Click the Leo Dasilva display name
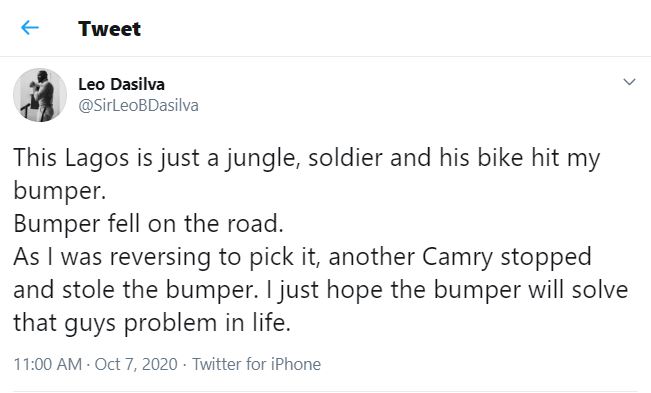 (x=122, y=84)
